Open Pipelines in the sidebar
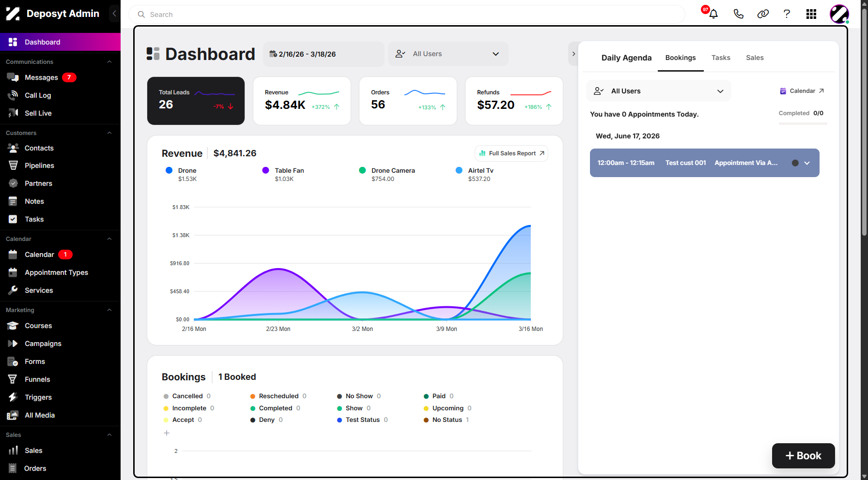The height and width of the screenshot is (480, 868). (x=60, y=165)
